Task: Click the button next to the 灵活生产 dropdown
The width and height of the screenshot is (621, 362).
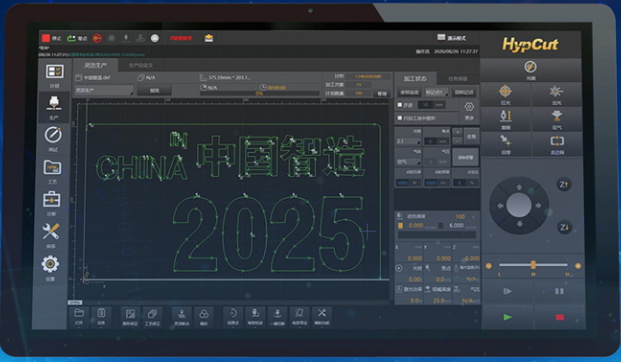Action: click(x=154, y=90)
